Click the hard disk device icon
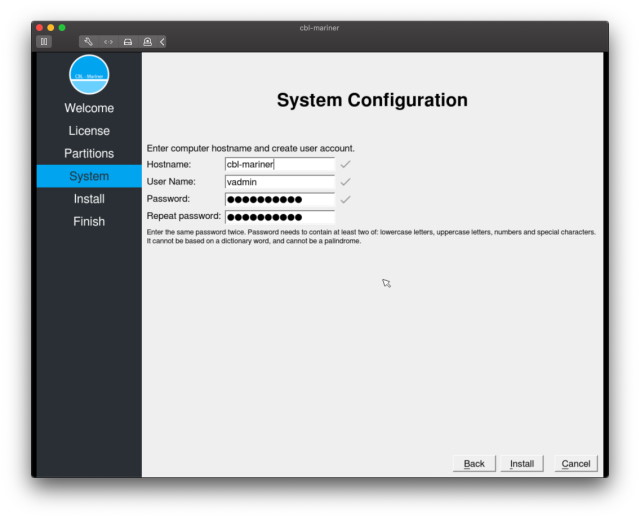Screen dimensions: 640x519 (127, 41)
